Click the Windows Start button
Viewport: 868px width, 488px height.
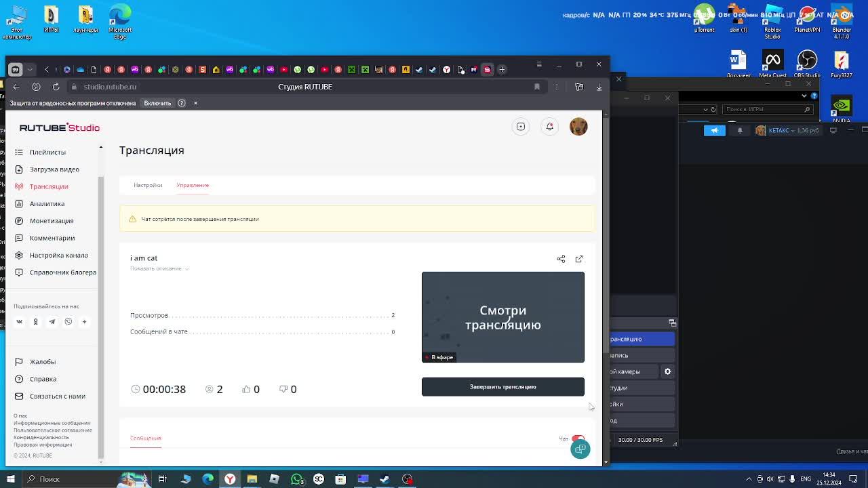point(11,479)
